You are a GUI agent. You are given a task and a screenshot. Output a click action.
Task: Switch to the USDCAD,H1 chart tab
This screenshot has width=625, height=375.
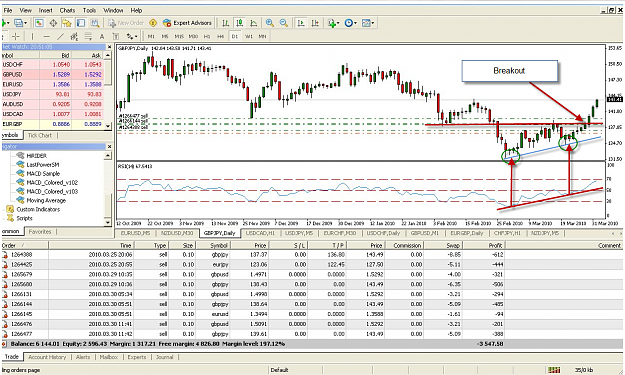tap(260, 233)
